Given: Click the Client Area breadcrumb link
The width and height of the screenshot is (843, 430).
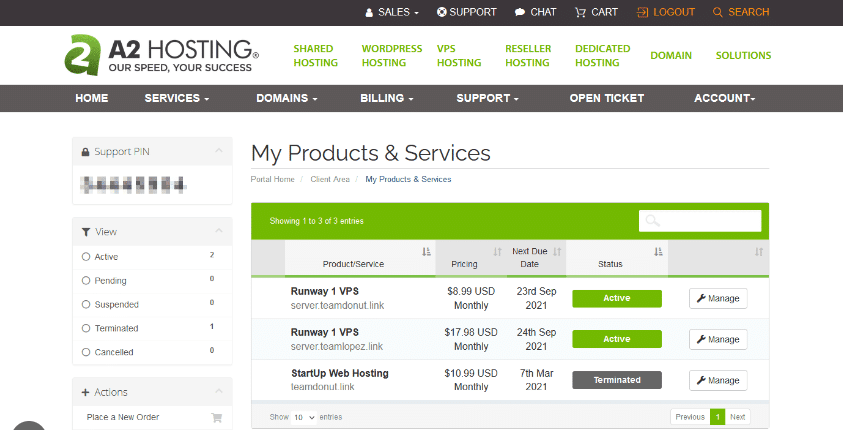Looking at the screenshot, I should click(330, 179).
